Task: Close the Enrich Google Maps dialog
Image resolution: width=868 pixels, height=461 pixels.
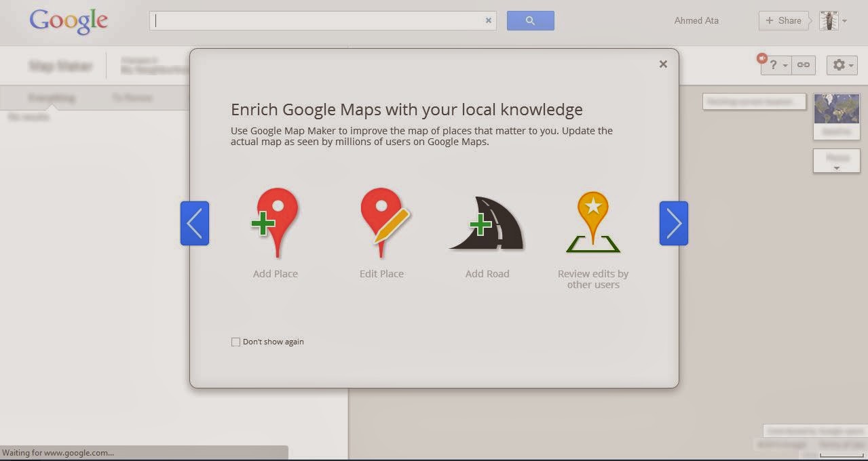Action: click(663, 64)
